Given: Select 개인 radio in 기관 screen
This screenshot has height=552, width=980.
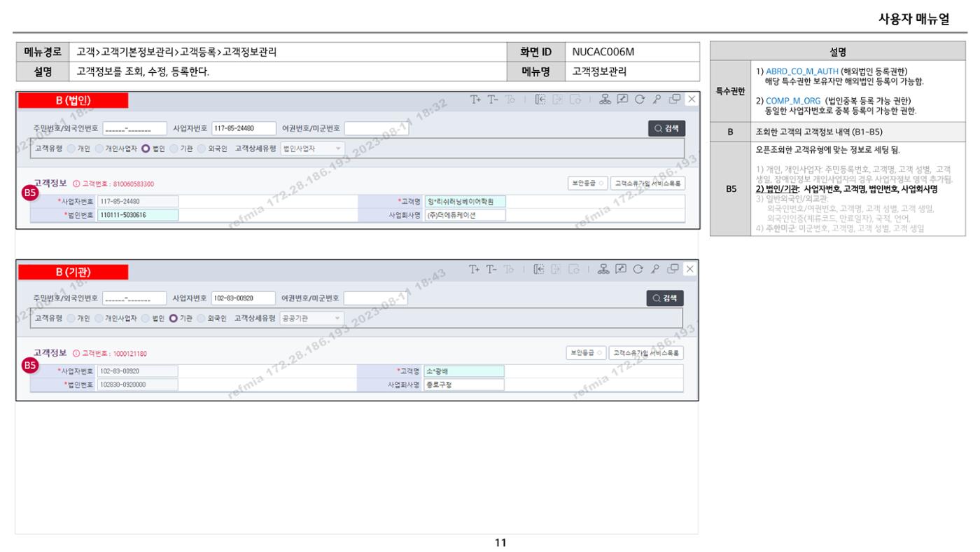Looking at the screenshot, I should (71, 318).
